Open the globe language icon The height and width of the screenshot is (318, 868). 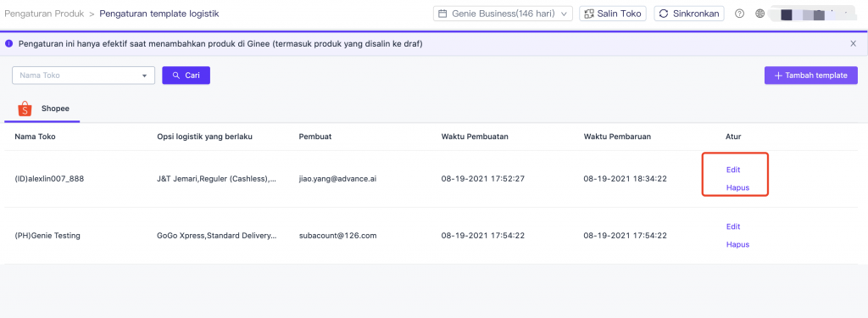click(760, 14)
